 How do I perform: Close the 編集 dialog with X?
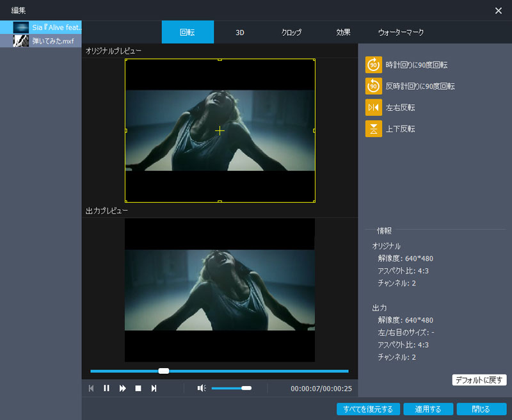[x=499, y=10]
